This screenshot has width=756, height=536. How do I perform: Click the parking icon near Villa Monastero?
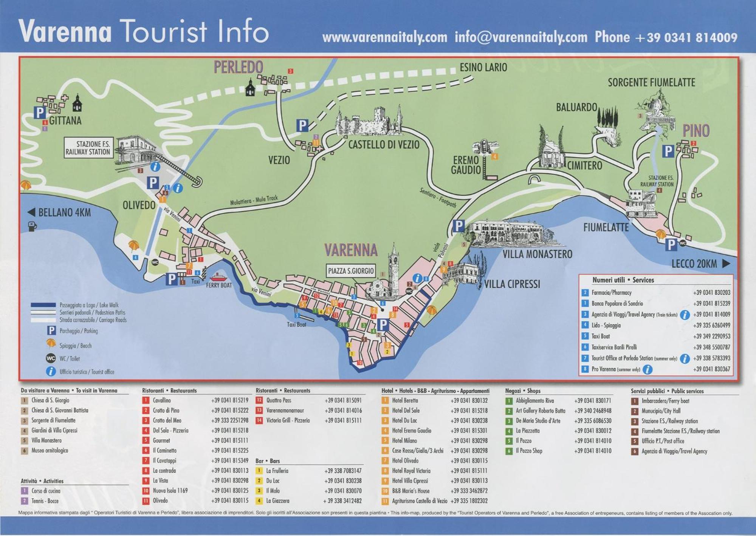coord(458,226)
